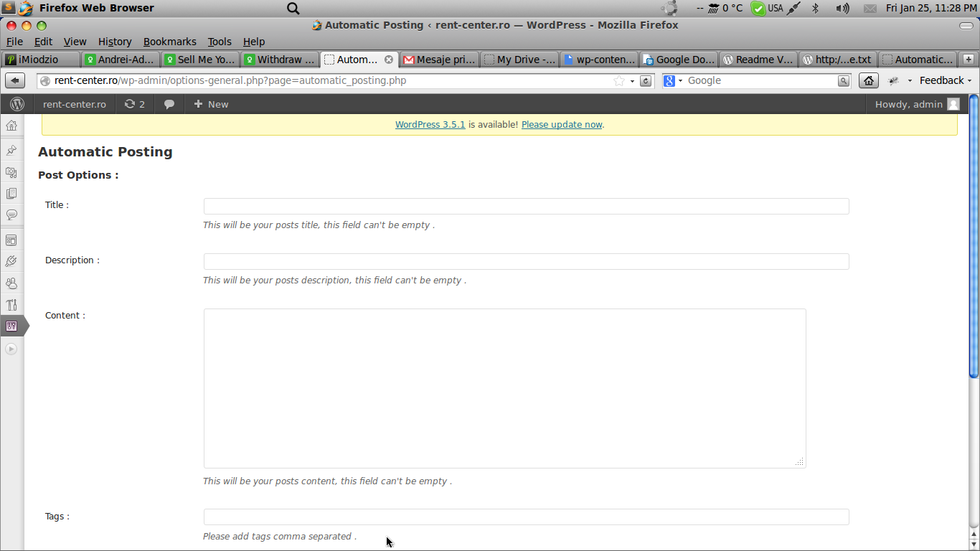Open the Users icon in sidebar

(11, 283)
